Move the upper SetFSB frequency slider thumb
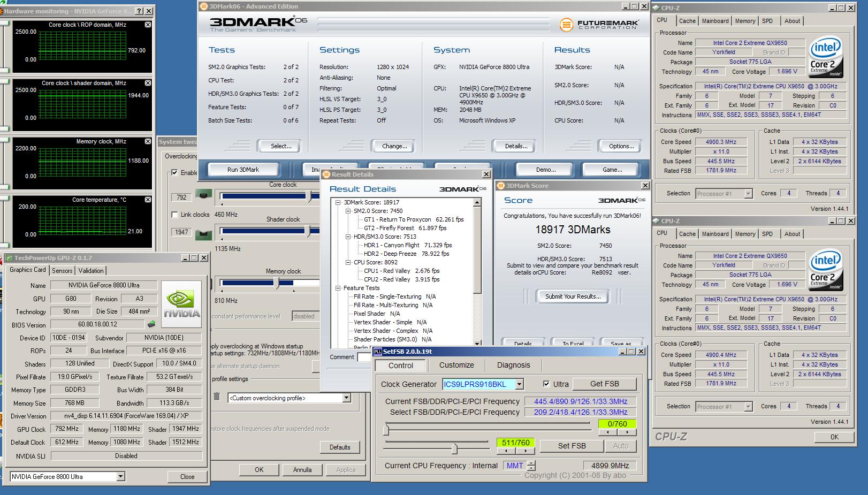This screenshot has width=868, height=495. tap(386, 429)
